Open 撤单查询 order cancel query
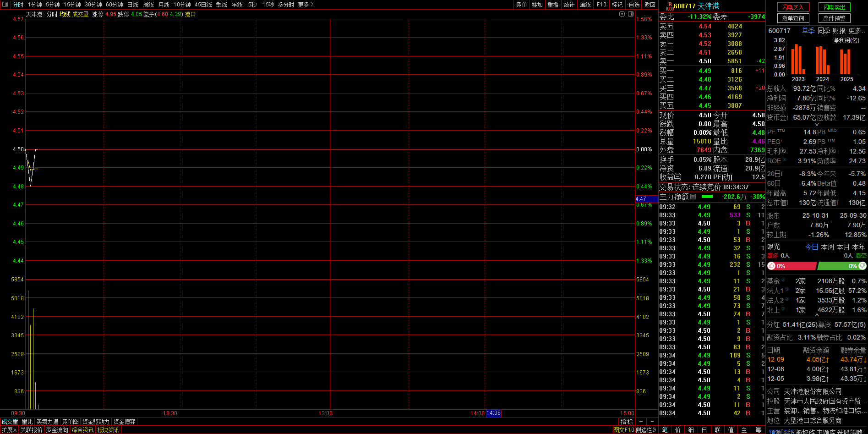868x434 pixels. click(x=793, y=18)
